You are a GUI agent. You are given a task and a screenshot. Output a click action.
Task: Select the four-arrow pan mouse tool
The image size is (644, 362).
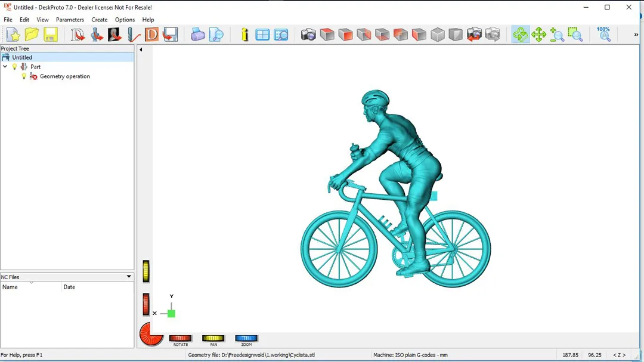[x=538, y=35]
